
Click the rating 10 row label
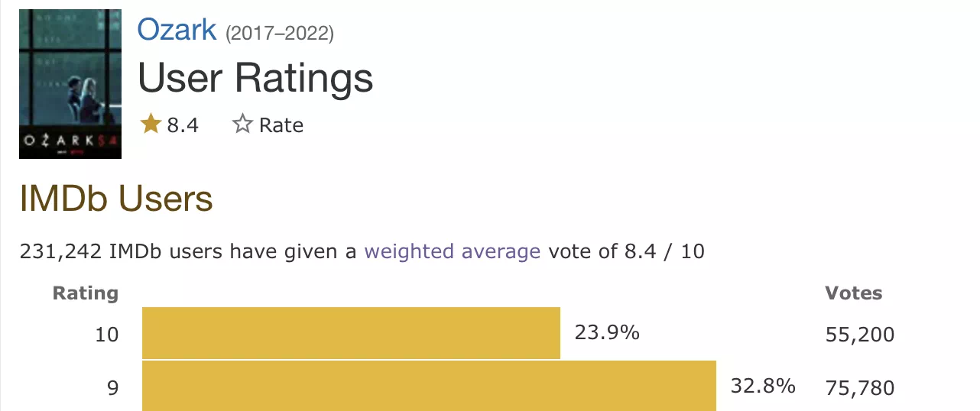pos(107,334)
